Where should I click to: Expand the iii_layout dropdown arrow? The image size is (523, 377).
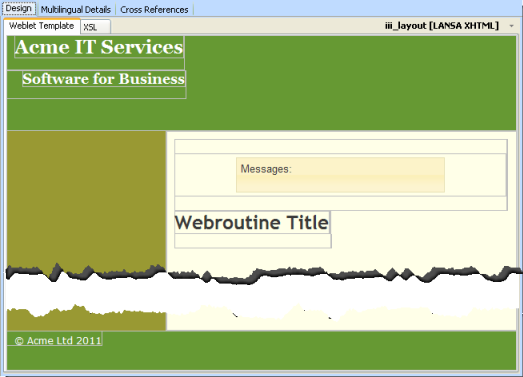point(511,26)
